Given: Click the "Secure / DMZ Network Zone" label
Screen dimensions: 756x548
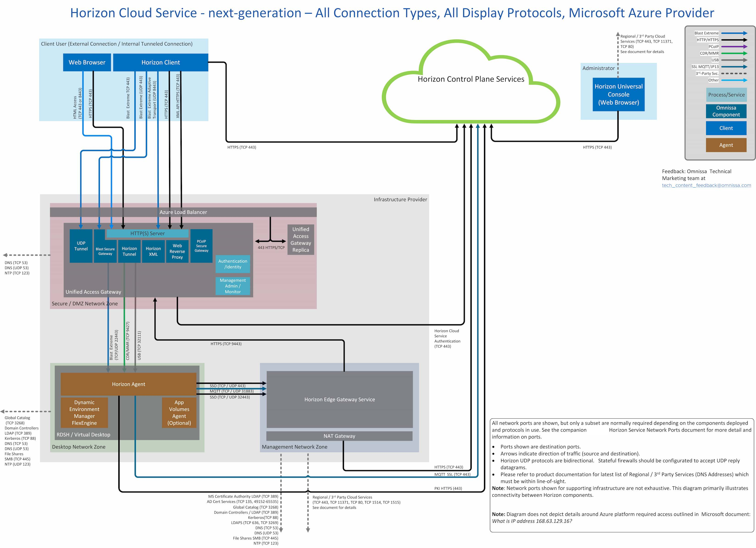Looking at the screenshot, I should (x=85, y=304).
